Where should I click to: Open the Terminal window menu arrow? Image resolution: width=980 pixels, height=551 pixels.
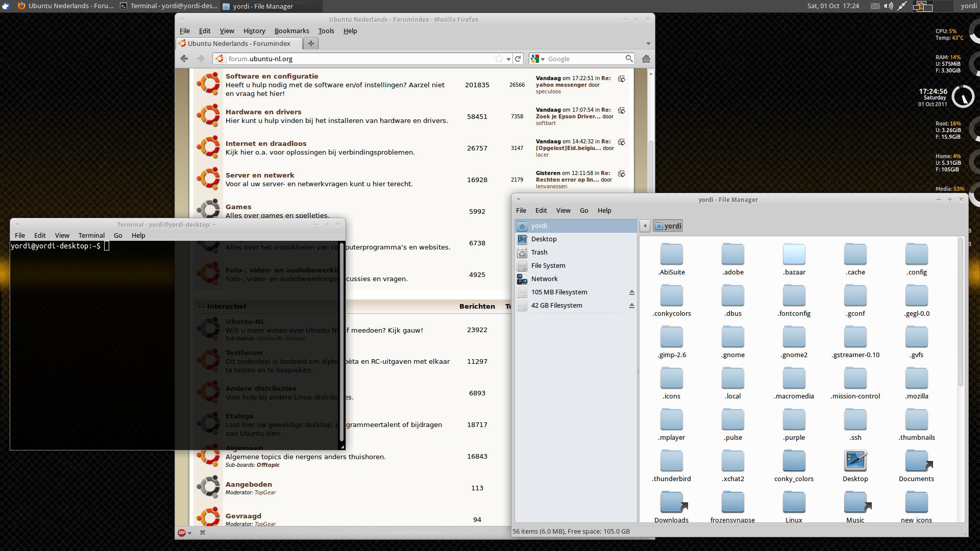(17, 224)
